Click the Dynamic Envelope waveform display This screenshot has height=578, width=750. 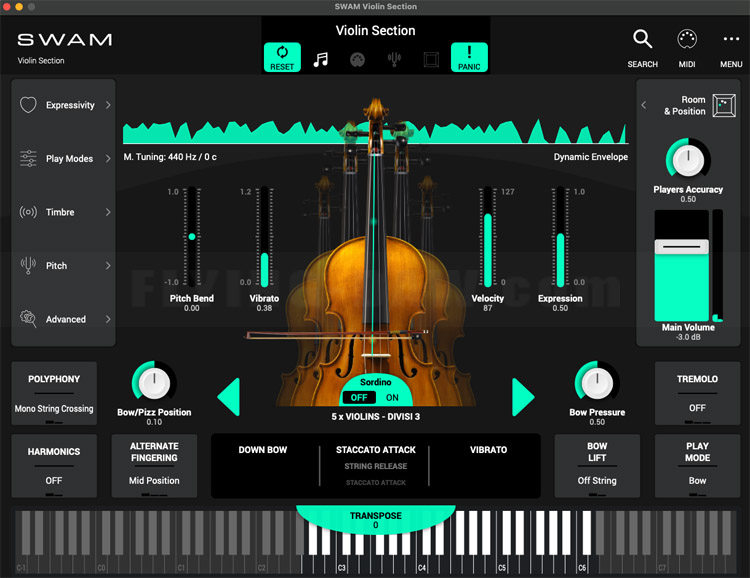[x=375, y=132]
